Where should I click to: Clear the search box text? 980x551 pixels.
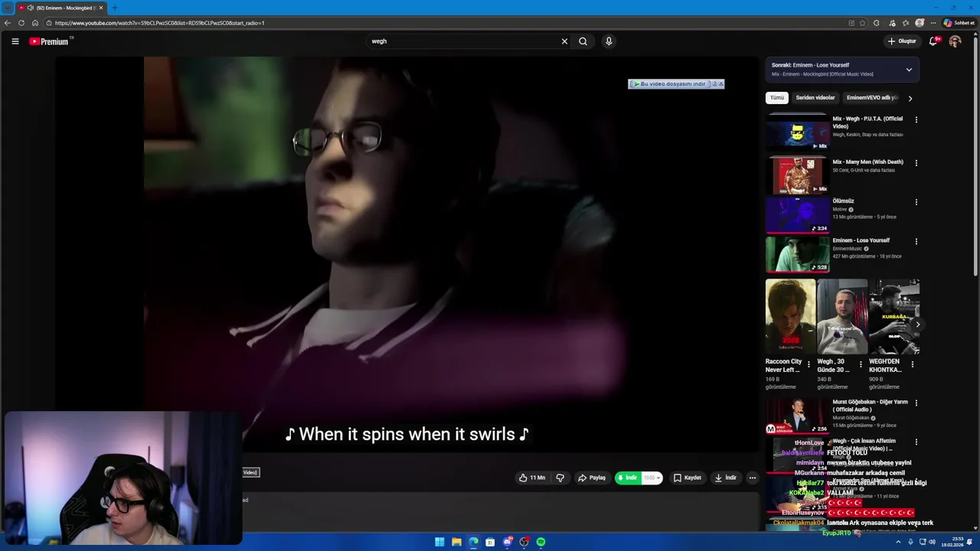click(x=564, y=41)
